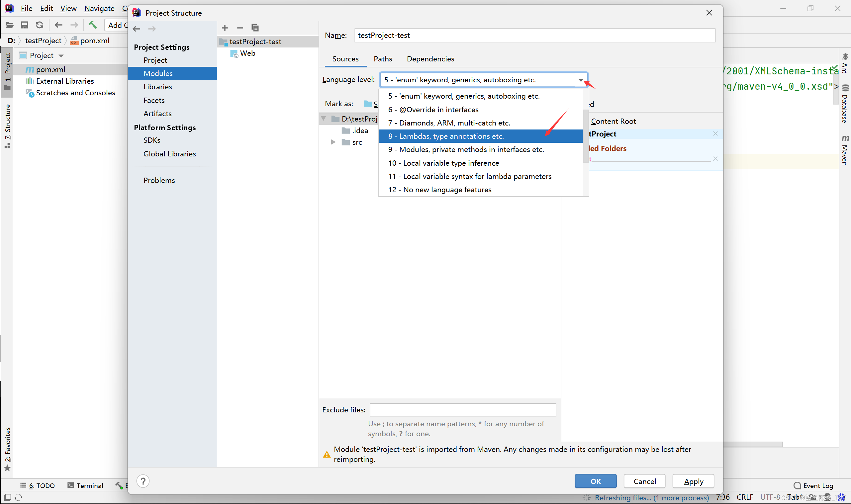Click the copy module icon
The height and width of the screenshot is (504, 851).
(255, 28)
